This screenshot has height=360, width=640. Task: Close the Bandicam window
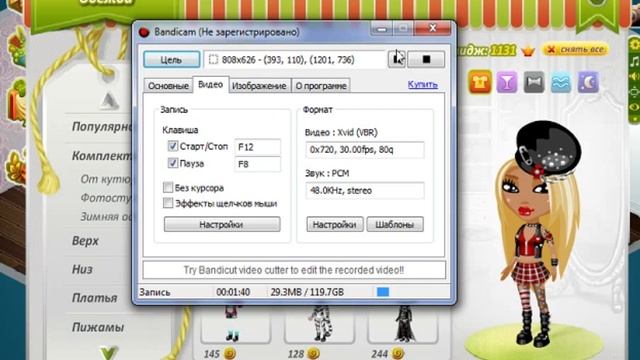(x=433, y=29)
